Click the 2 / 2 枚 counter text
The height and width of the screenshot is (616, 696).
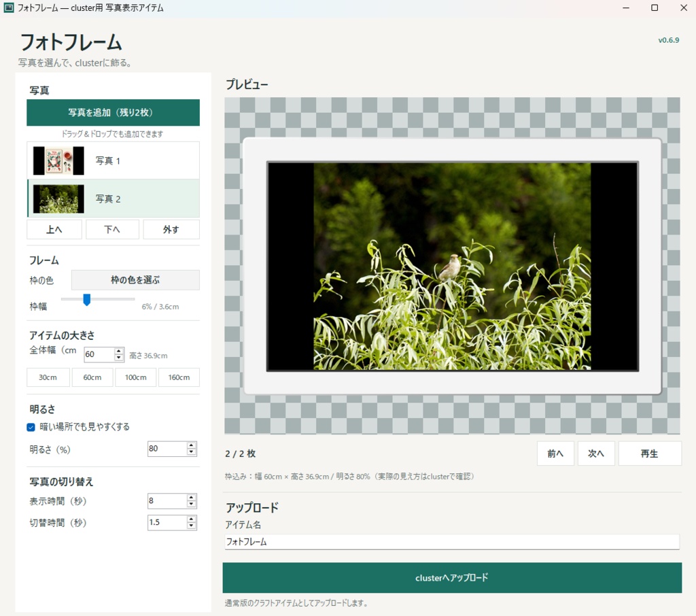pyautogui.click(x=240, y=454)
